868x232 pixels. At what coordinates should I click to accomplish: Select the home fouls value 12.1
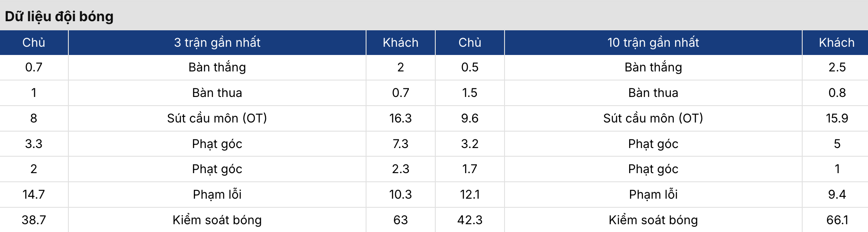pyautogui.click(x=469, y=194)
